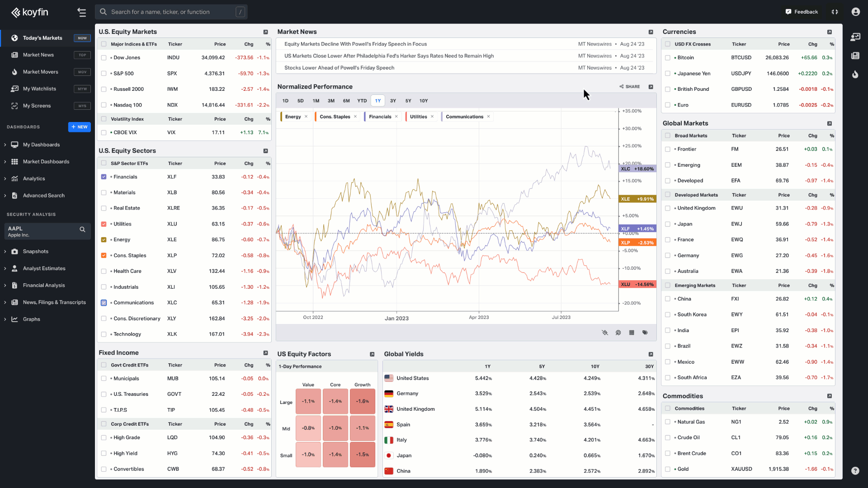The image size is (868, 488).
Task: Expand the Commodities panel icon
Action: coord(829,396)
